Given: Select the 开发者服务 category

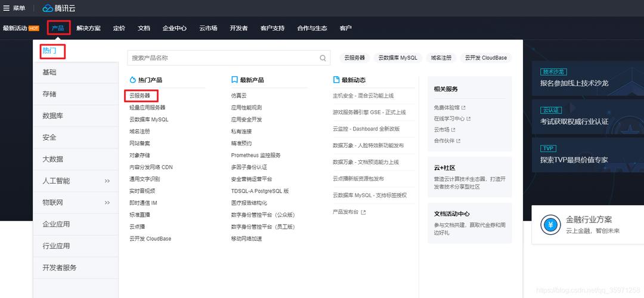Looking at the screenshot, I should tap(76, 268).
